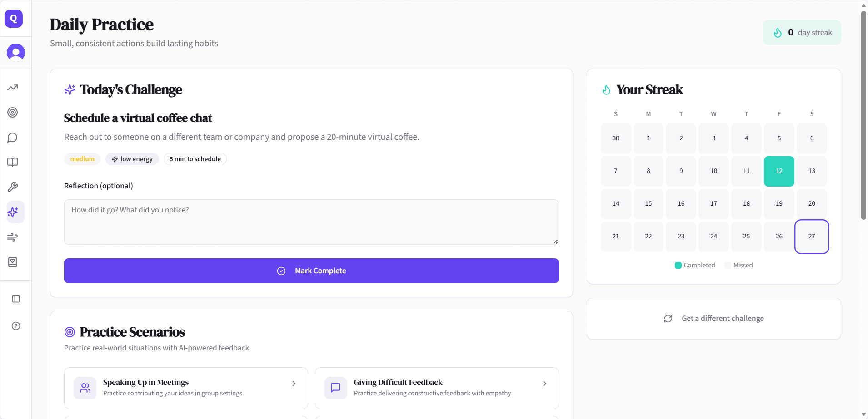The image size is (868, 419).
Task: Open the Daily Practice sparkle sidebar tab
Action: click(x=13, y=212)
